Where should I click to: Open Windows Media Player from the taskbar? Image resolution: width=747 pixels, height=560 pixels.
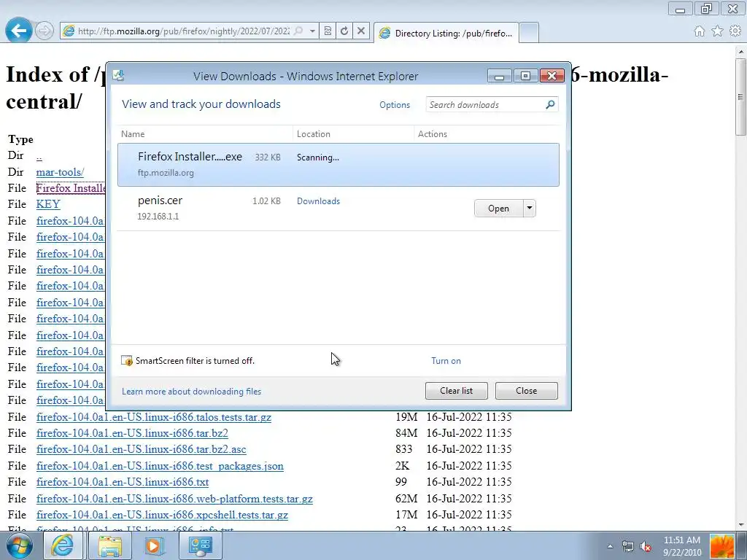pyautogui.click(x=153, y=545)
